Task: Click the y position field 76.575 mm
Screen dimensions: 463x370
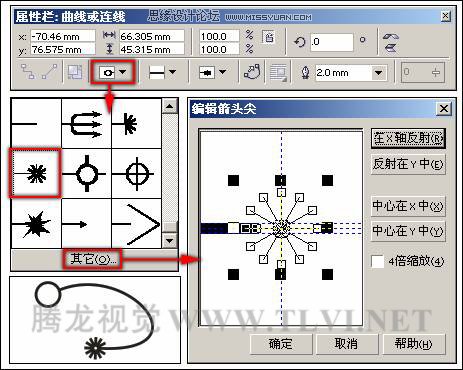Action: [63, 50]
